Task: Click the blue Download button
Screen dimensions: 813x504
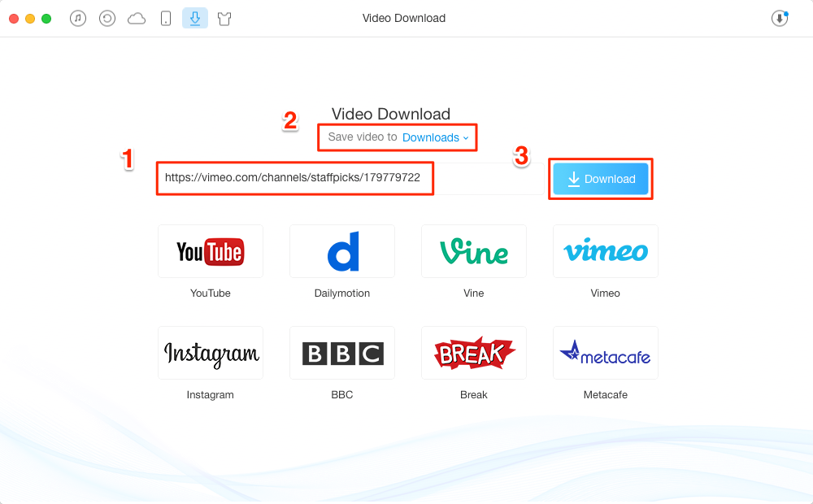Action: click(601, 179)
